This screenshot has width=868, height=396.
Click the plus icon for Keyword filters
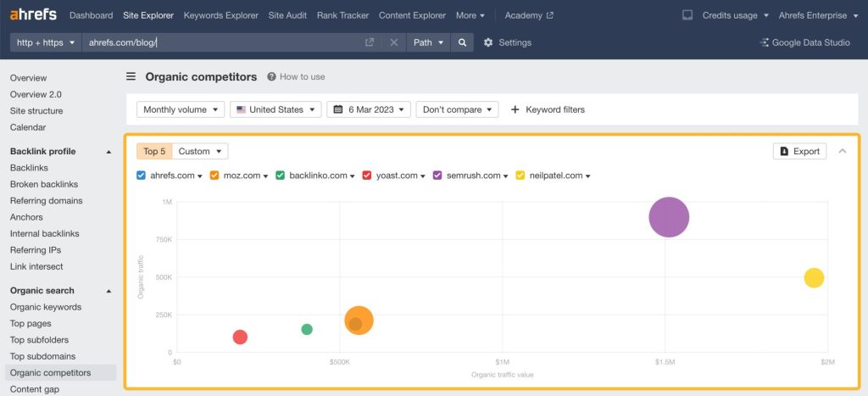[515, 109]
